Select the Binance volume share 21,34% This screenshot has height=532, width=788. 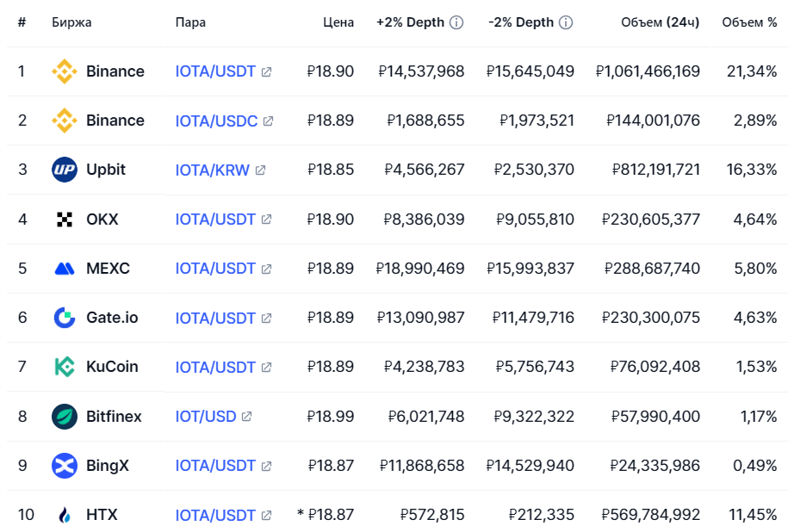point(752,71)
